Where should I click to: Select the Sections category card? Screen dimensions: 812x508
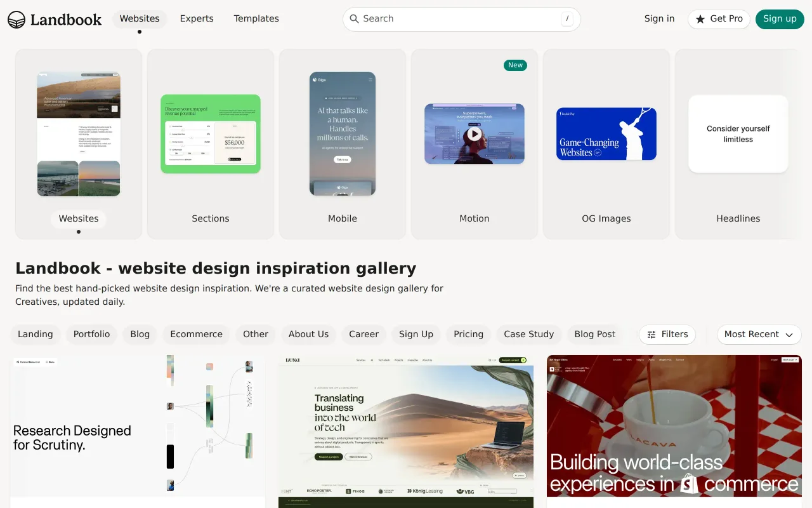coord(211,144)
